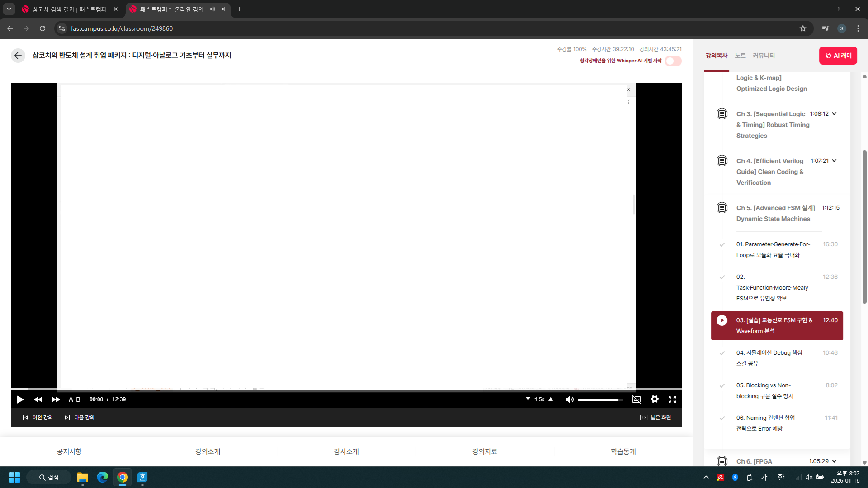Image resolution: width=868 pixels, height=488 pixels.
Task: Click the fast-forward icon in player
Action: (56, 399)
